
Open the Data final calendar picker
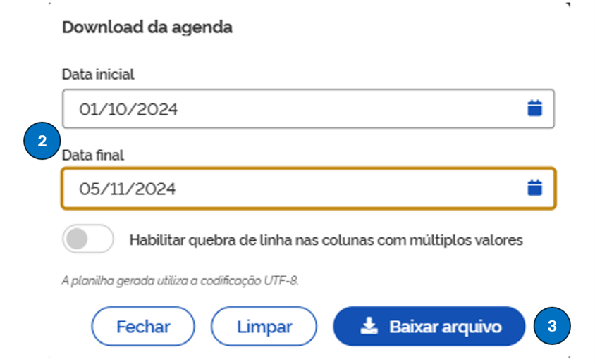[535, 188]
